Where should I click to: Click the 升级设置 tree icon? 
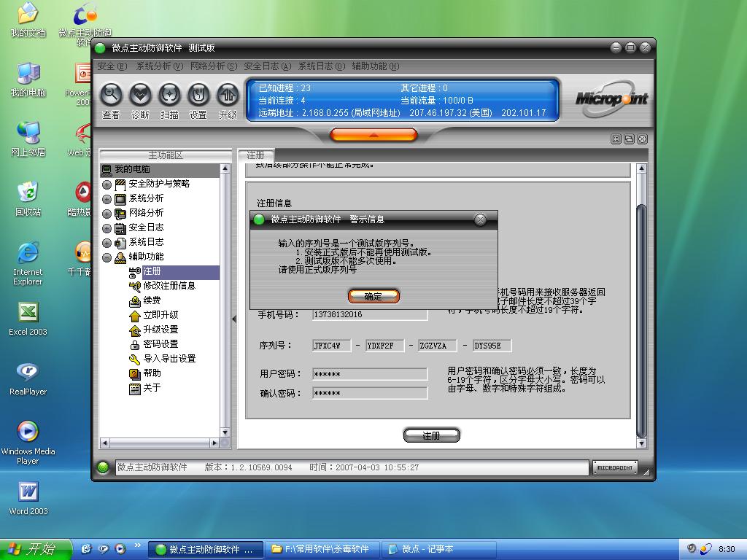coord(135,330)
